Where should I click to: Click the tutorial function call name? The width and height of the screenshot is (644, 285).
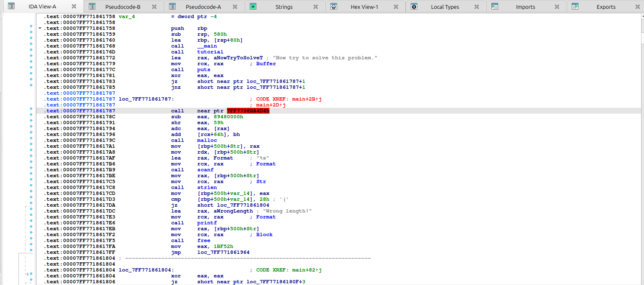(210, 52)
